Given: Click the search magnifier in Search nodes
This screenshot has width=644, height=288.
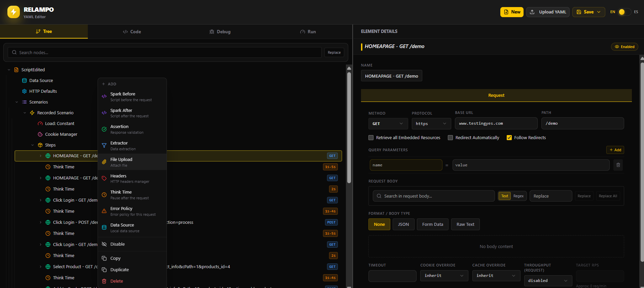Looking at the screenshot, I should tap(14, 52).
